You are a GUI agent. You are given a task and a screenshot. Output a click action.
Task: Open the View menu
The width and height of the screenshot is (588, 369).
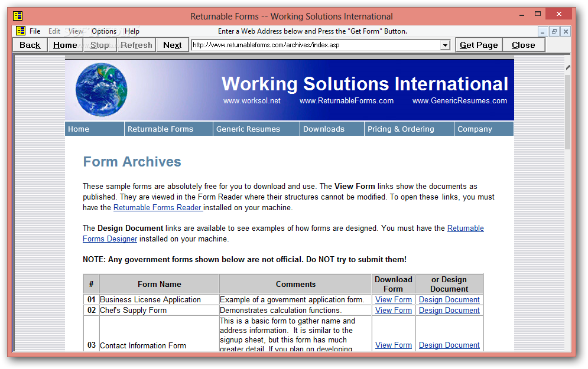pyautogui.click(x=76, y=31)
